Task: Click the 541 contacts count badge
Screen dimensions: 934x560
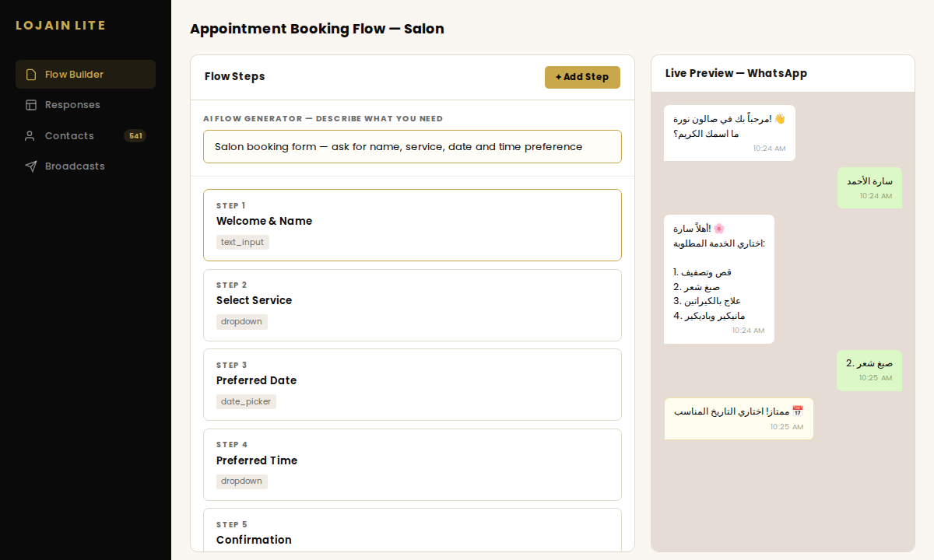Action: click(135, 136)
